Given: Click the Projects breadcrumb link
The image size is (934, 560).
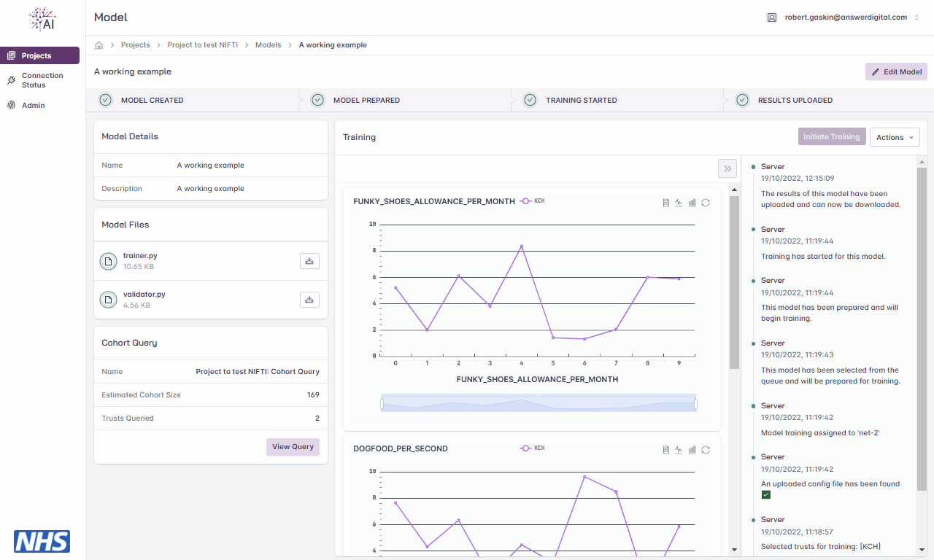Looking at the screenshot, I should pos(136,45).
